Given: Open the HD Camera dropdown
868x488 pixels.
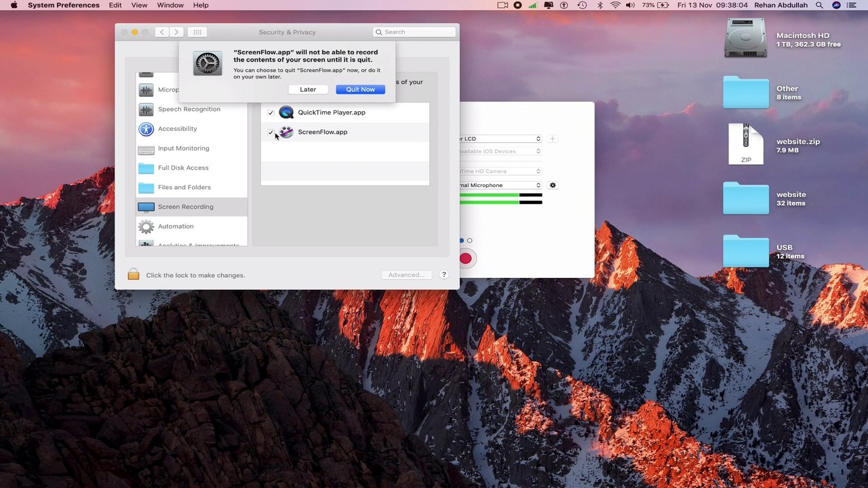Looking at the screenshot, I should [500, 171].
